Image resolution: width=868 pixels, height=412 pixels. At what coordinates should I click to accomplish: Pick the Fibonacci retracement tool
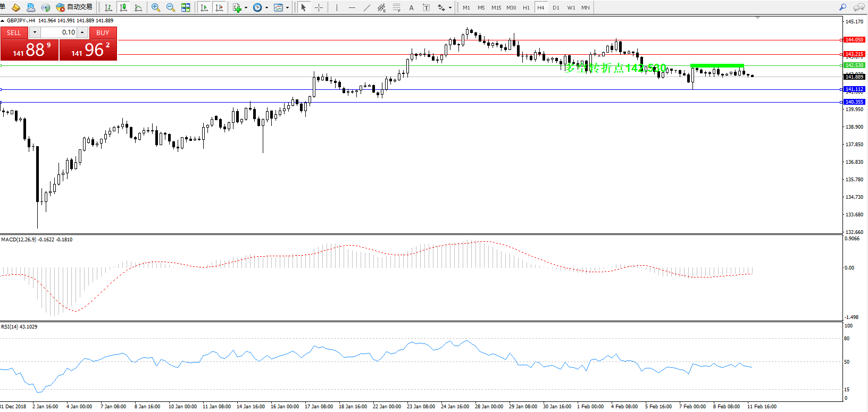coord(396,7)
